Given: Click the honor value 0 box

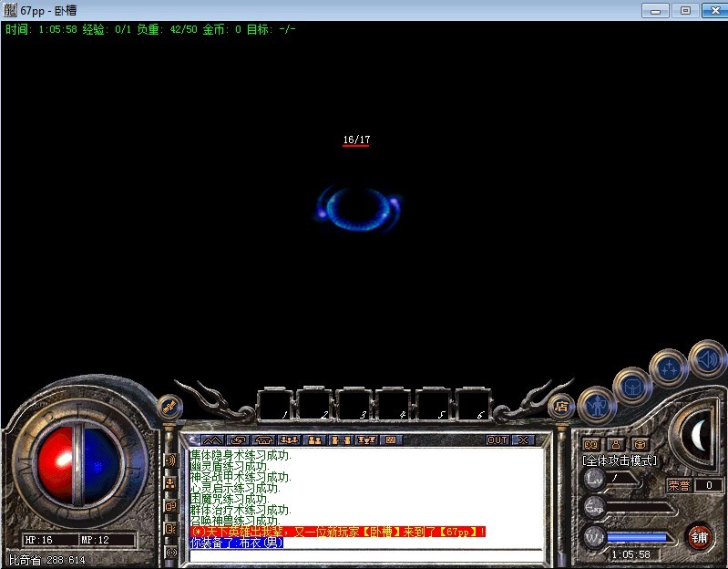Looking at the screenshot, I should (709, 485).
